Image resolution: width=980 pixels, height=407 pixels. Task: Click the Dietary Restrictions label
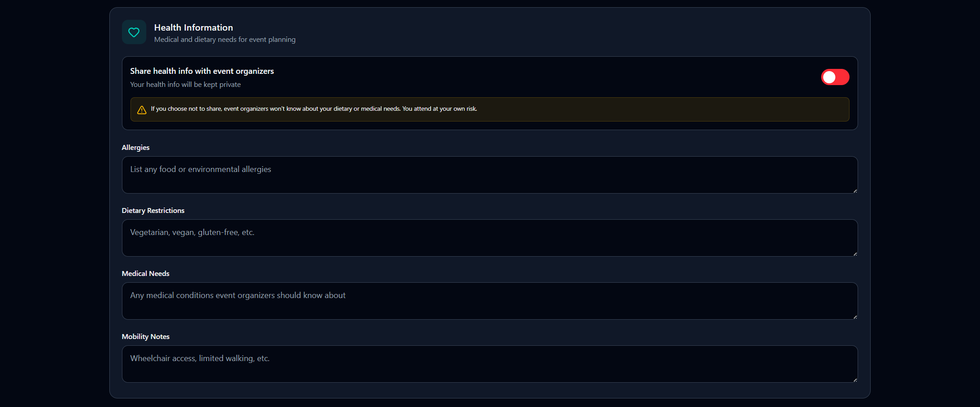click(x=153, y=211)
